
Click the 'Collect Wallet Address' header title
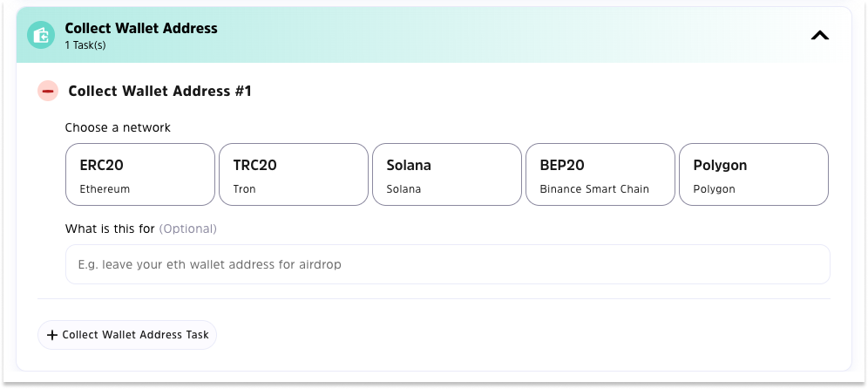pos(141,28)
